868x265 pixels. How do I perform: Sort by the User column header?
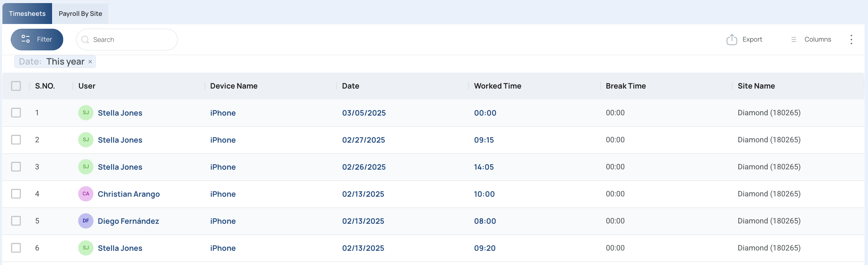coord(87,86)
